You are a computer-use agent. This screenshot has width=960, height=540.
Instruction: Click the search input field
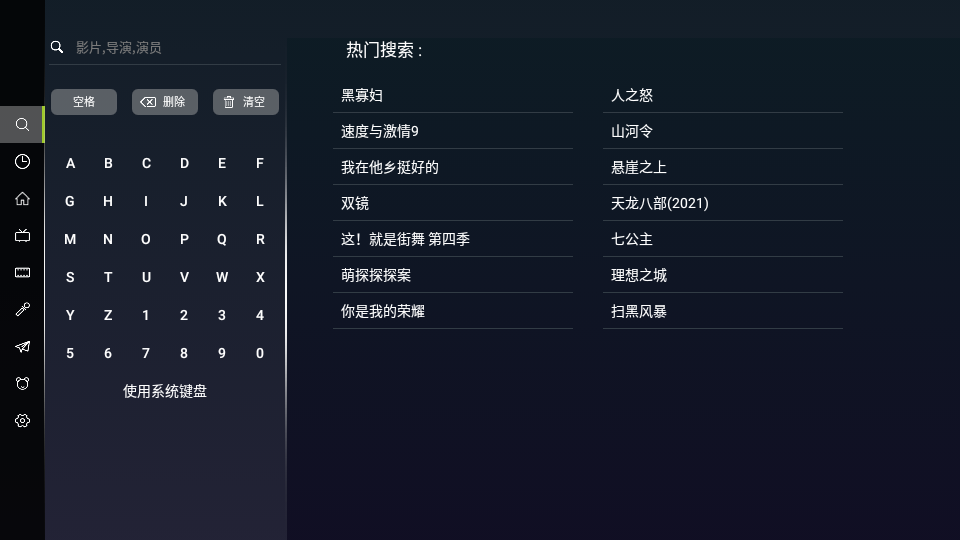[x=170, y=48]
